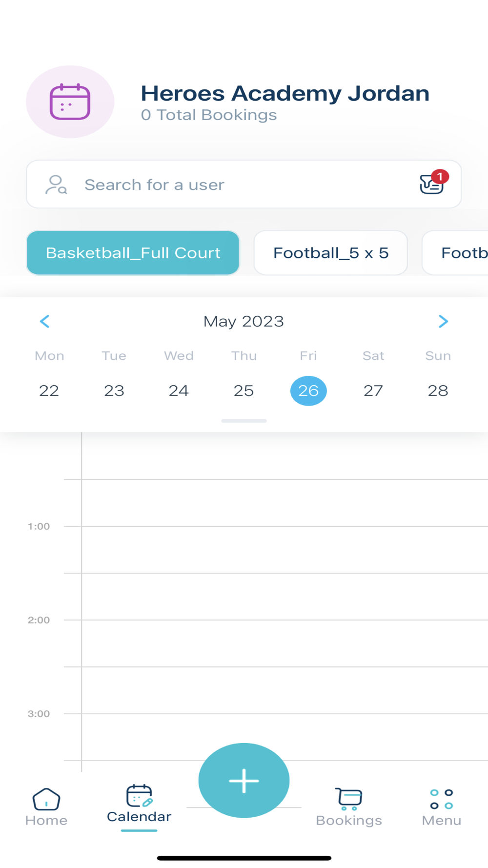
Task: Select highlighted Friday 26 date
Action: [308, 391]
